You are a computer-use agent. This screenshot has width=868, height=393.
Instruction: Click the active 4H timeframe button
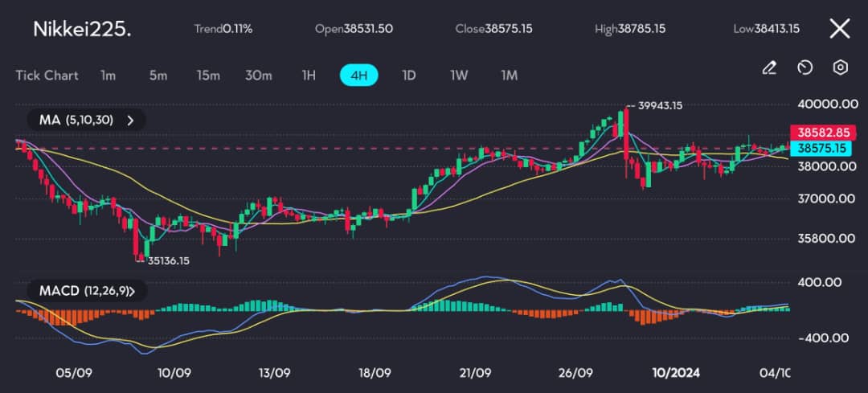pyautogui.click(x=358, y=76)
